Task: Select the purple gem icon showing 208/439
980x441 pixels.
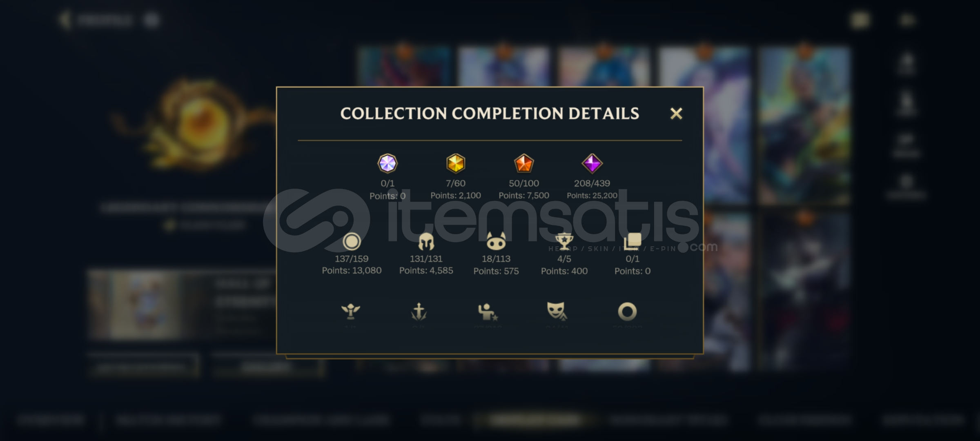Action: click(x=592, y=163)
